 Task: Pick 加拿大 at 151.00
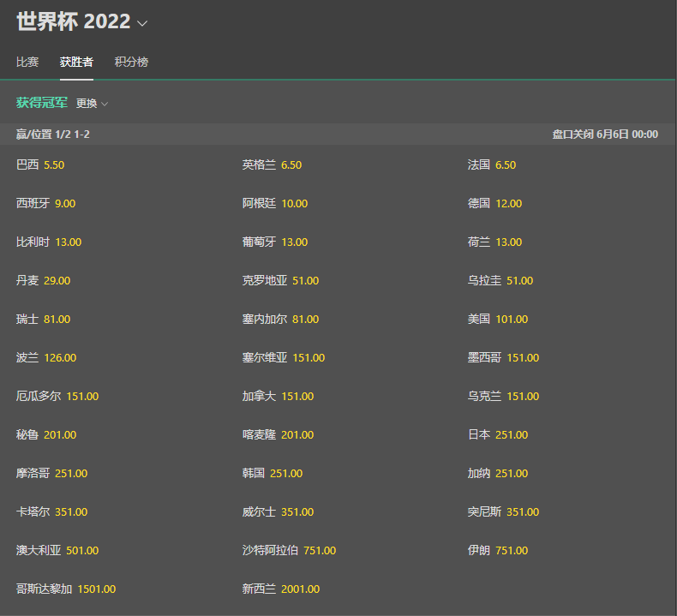pyautogui.click(x=278, y=397)
